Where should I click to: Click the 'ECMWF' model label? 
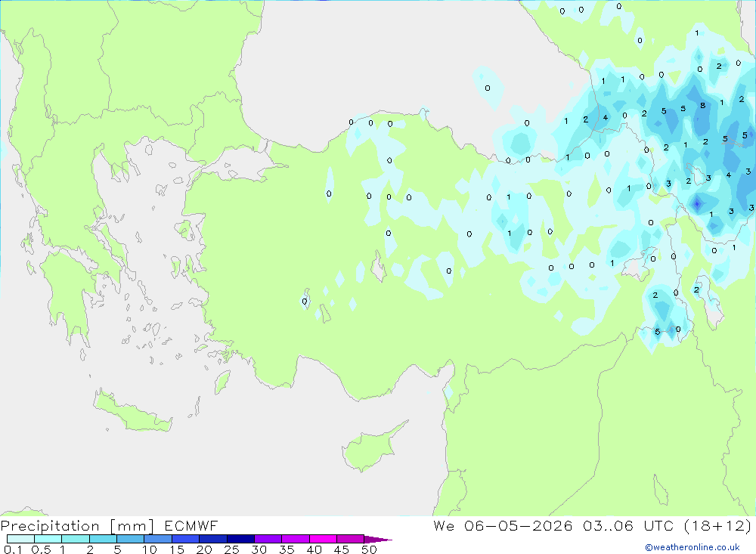[x=191, y=525]
